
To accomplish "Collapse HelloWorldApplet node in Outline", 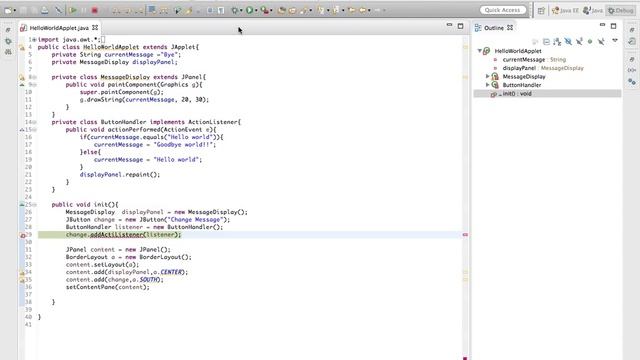I will tap(480, 51).
